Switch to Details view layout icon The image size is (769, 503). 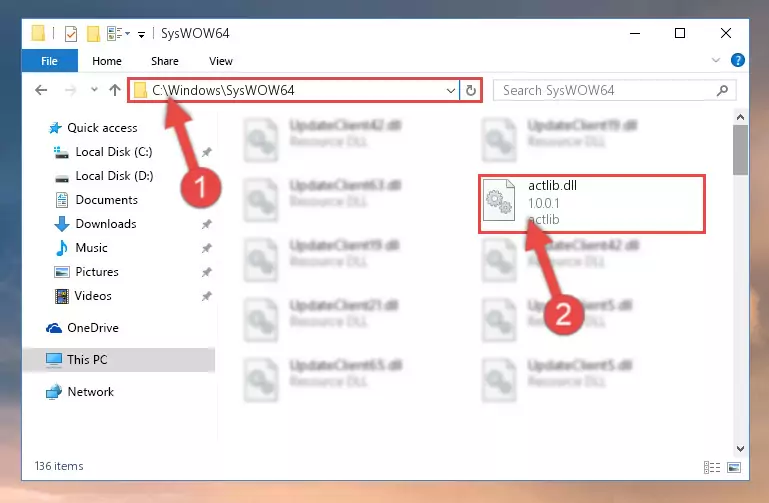712,467
